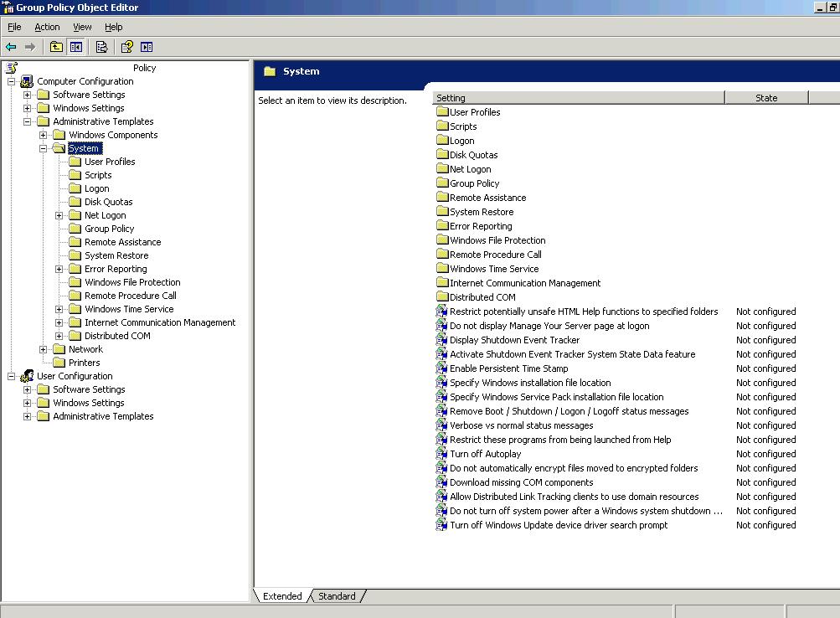Click the Setting column header

578,98
